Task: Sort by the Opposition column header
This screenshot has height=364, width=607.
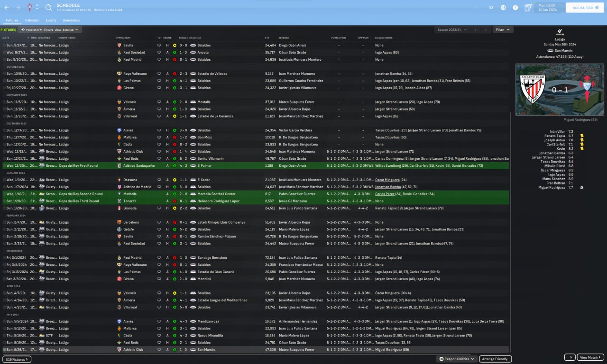Action: (123, 37)
